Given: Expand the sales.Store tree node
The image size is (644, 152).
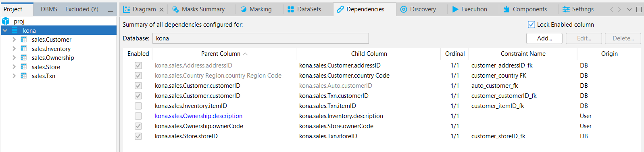Looking at the screenshot, I should [x=14, y=67].
